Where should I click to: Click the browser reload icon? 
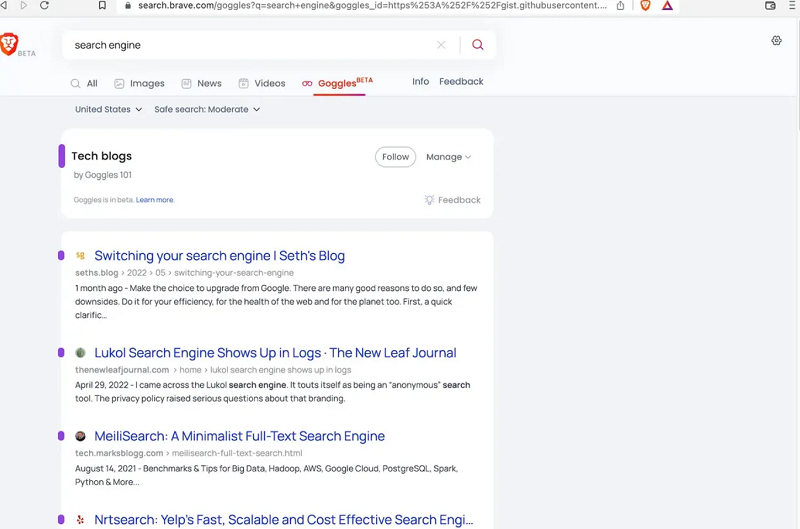pyautogui.click(x=44, y=6)
